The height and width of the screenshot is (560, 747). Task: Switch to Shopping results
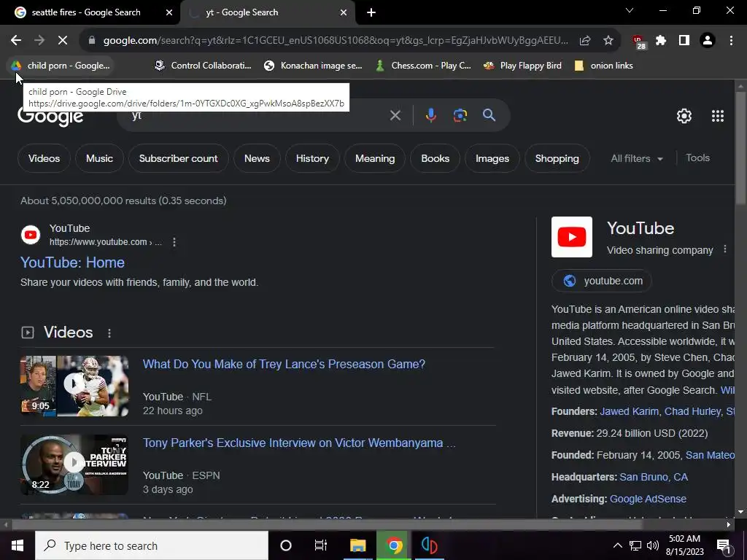click(x=557, y=158)
